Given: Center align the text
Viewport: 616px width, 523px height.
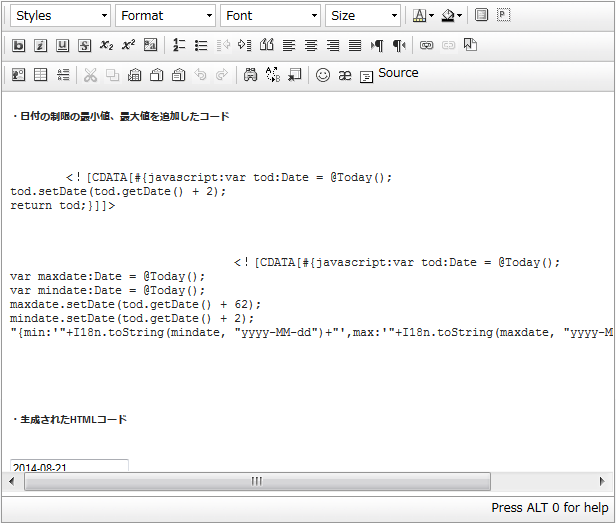Looking at the screenshot, I should point(311,46).
